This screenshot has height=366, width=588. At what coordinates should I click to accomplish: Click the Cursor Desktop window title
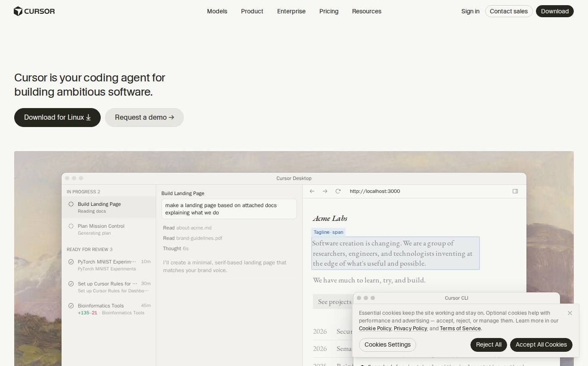point(294,178)
